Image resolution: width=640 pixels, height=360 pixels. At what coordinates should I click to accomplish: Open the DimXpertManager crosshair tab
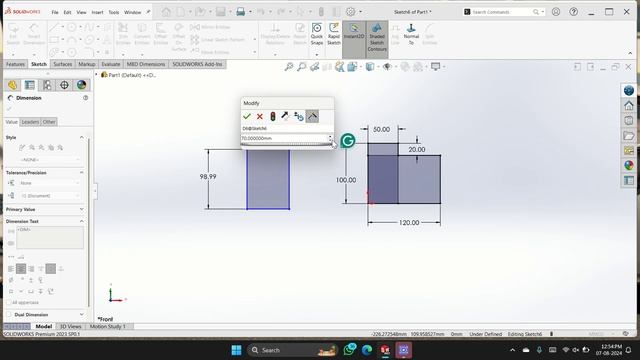tap(64, 85)
